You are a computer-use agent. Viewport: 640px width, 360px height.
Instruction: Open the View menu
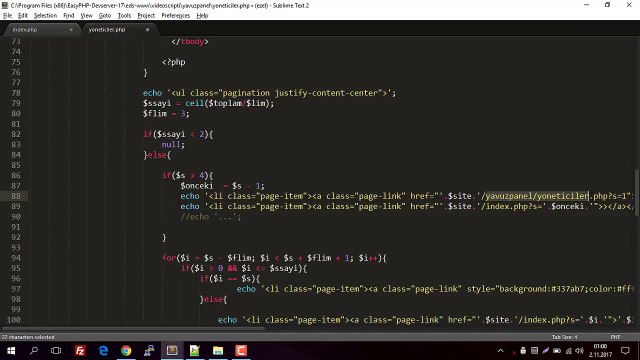point(86,16)
